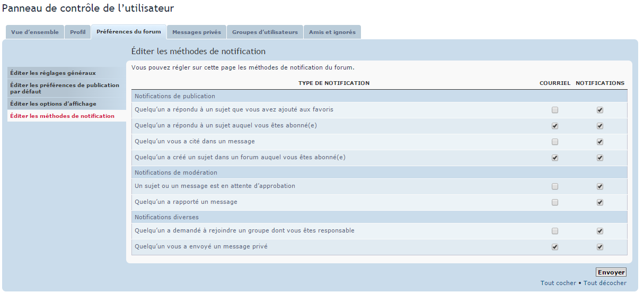Open Éditer les réglages généraux
The height and width of the screenshot is (301, 644).
tap(53, 73)
